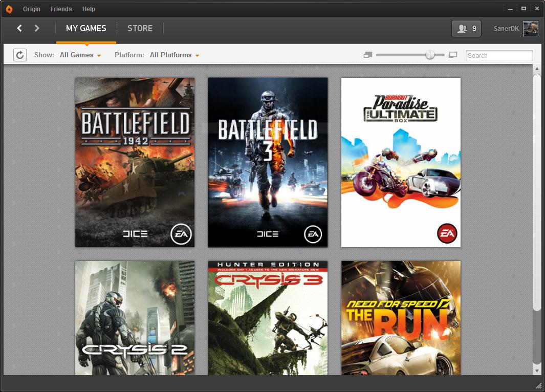Viewport: 545px width, 392px height.
Task: Minimize the Origin window
Action: tap(510, 9)
